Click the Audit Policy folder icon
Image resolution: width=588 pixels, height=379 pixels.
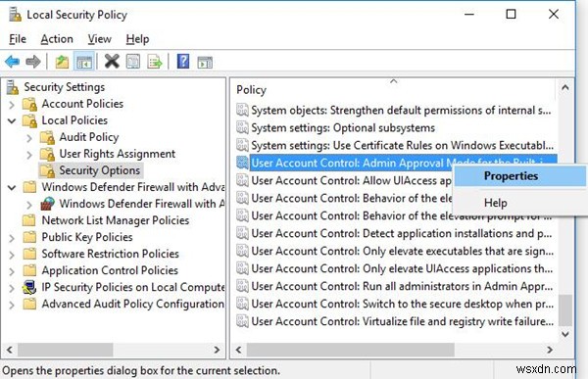(x=48, y=137)
